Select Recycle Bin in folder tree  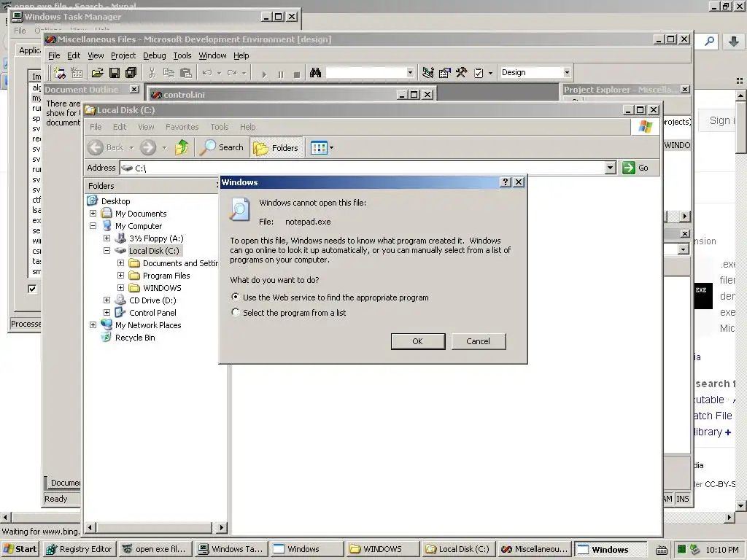pyautogui.click(x=135, y=337)
